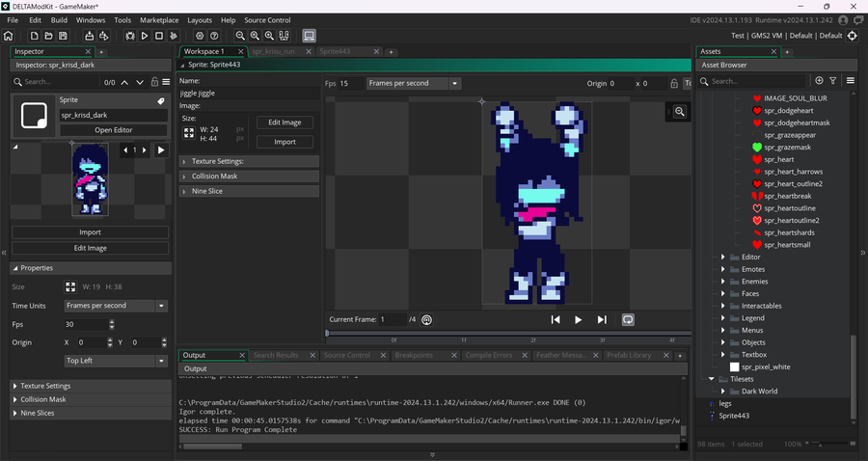Expand the Dark World folder
868x461 pixels.
723,392
